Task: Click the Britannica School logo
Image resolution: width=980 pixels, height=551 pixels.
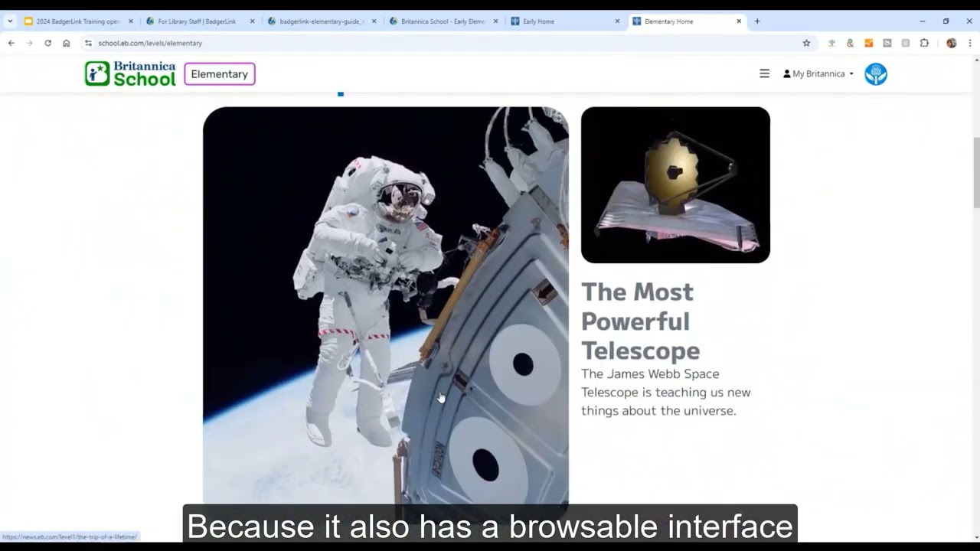Action: click(x=130, y=73)
